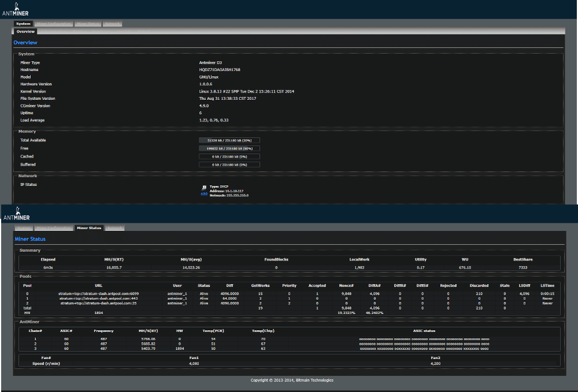Screen dimensions: 578x392
Task: Select the netmask 255.255.255.0
Action: click(x=238, y=196)
